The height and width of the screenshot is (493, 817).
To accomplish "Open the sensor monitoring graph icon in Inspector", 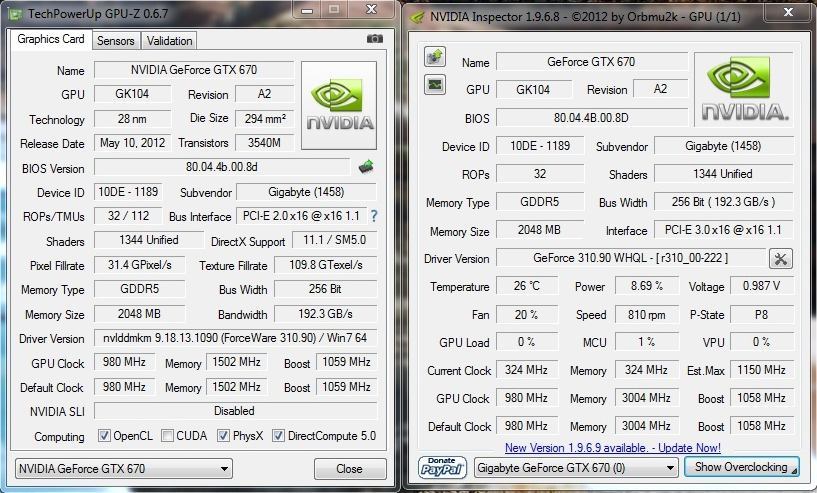I will click(x=435, y=84).
